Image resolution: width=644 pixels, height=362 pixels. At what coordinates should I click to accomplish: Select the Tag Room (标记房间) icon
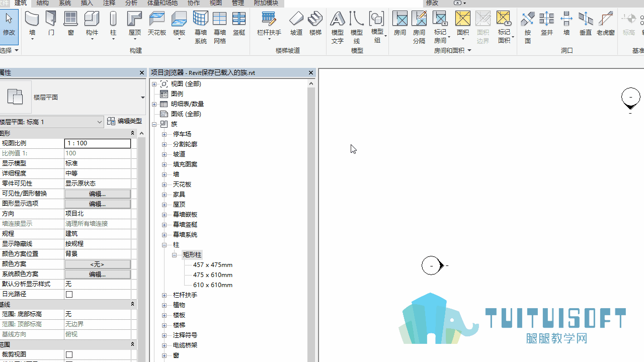click(440, 19)
